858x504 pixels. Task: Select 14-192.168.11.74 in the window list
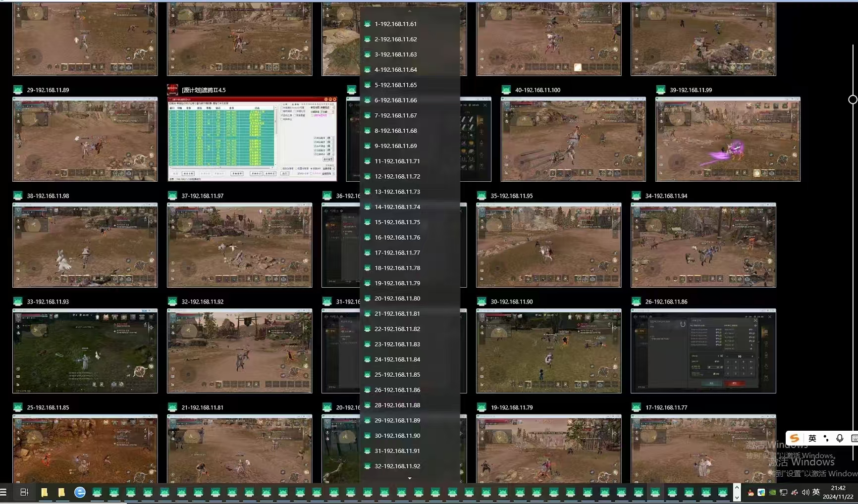397,207
